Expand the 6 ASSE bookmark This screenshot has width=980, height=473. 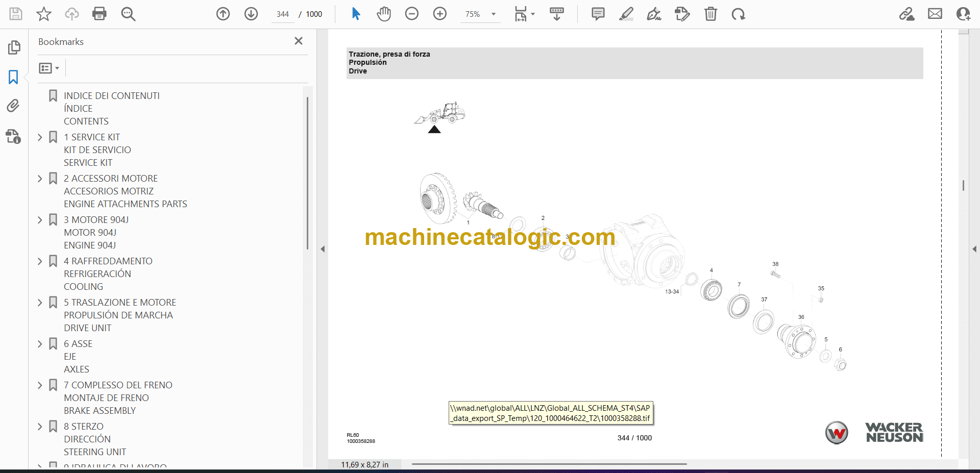point(40,344)
